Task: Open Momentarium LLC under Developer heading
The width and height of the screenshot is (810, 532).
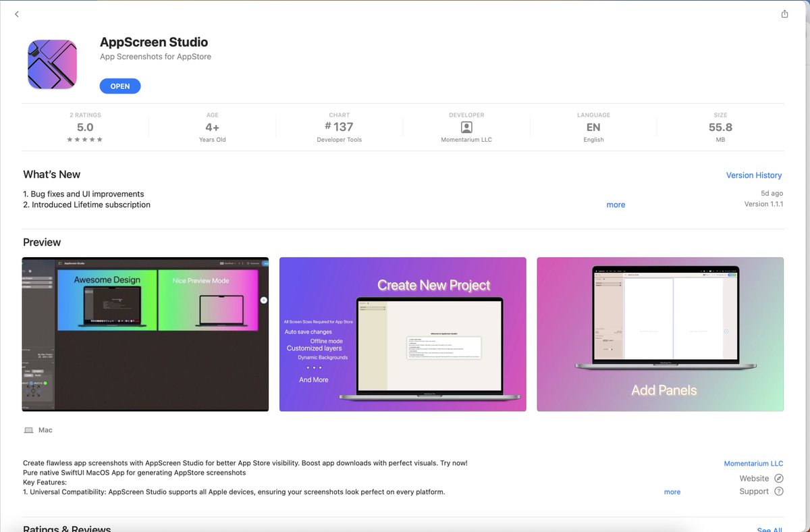Action: (466, 140)
